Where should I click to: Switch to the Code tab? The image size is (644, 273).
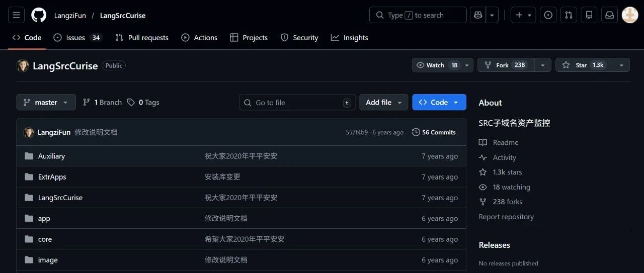(x=27, y=38)
